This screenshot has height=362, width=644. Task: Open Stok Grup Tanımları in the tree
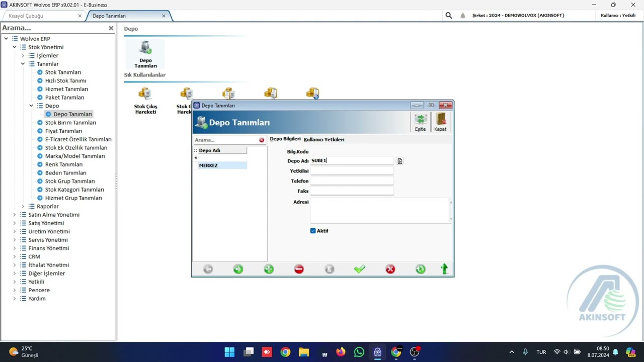point(70,181)
